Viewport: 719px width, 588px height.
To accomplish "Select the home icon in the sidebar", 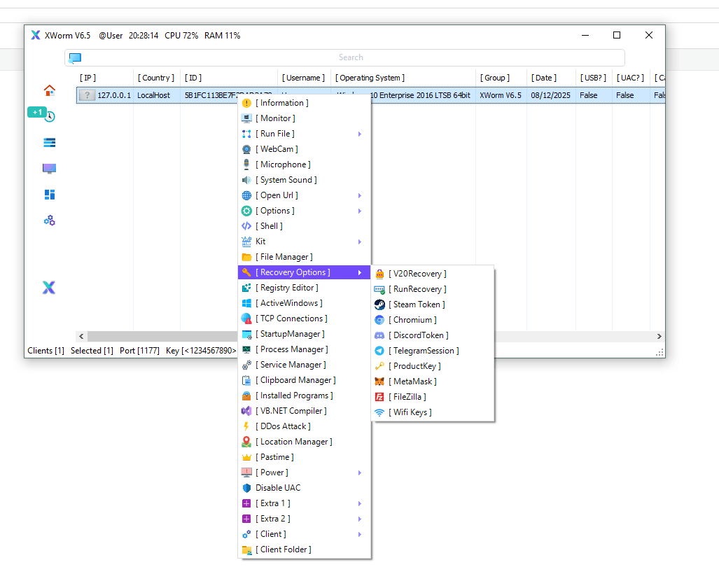I will 48,90.
